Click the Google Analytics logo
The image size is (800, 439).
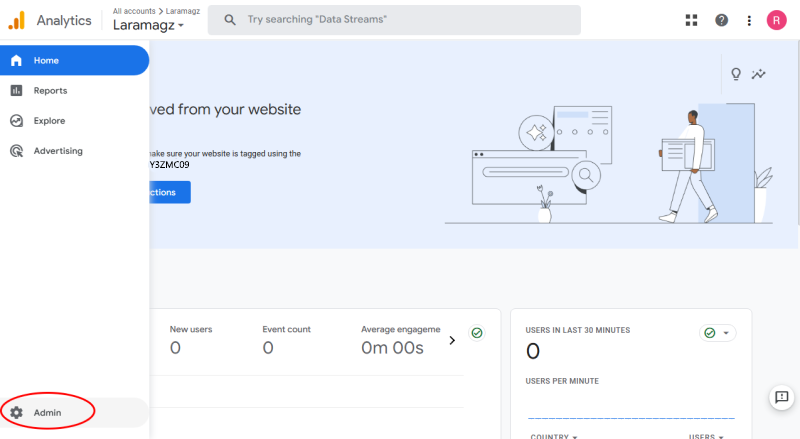(x=17, y=20)
